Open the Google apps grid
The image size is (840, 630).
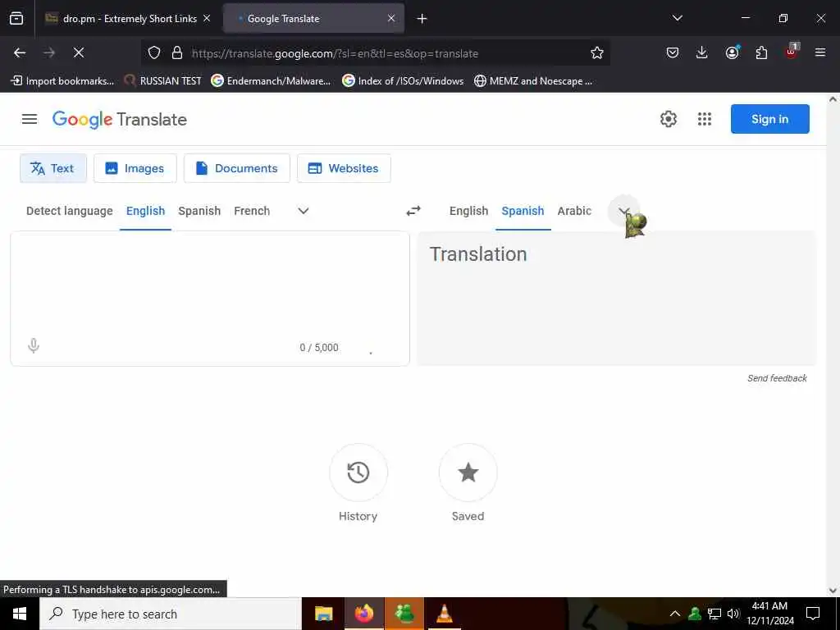point(705,119)
